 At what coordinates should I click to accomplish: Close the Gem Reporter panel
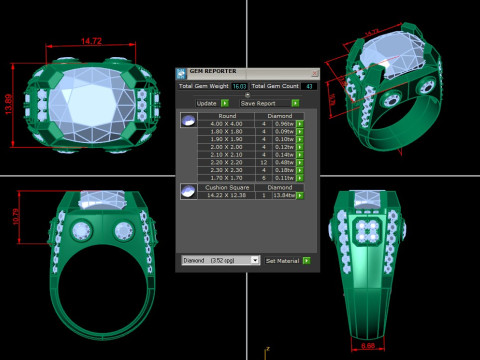click(315, 73)
